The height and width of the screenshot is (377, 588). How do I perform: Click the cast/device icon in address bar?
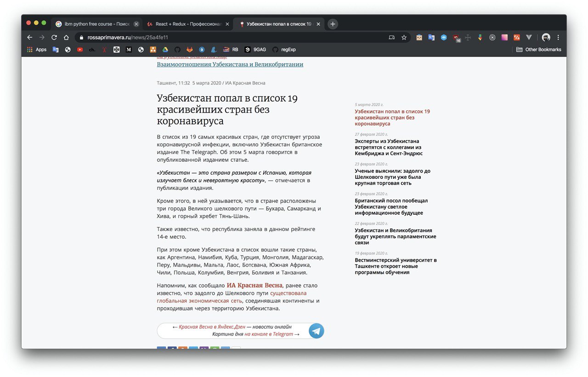[x=392, y=38]
